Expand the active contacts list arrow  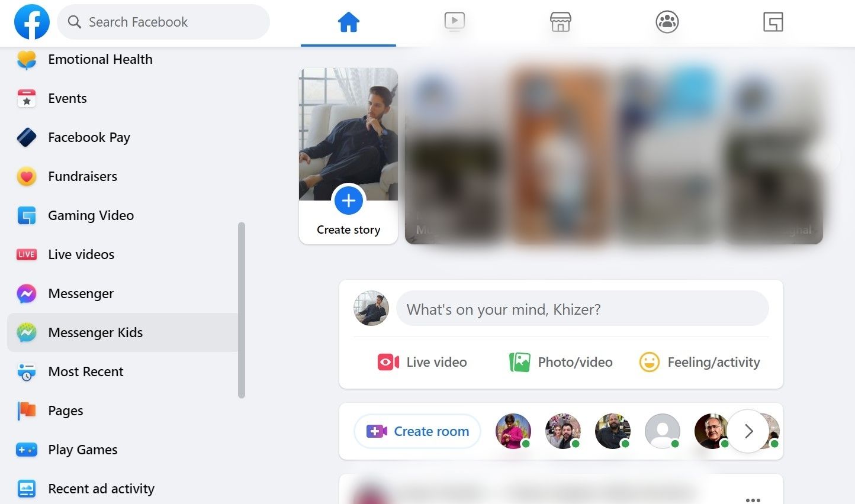coord(748,431)
